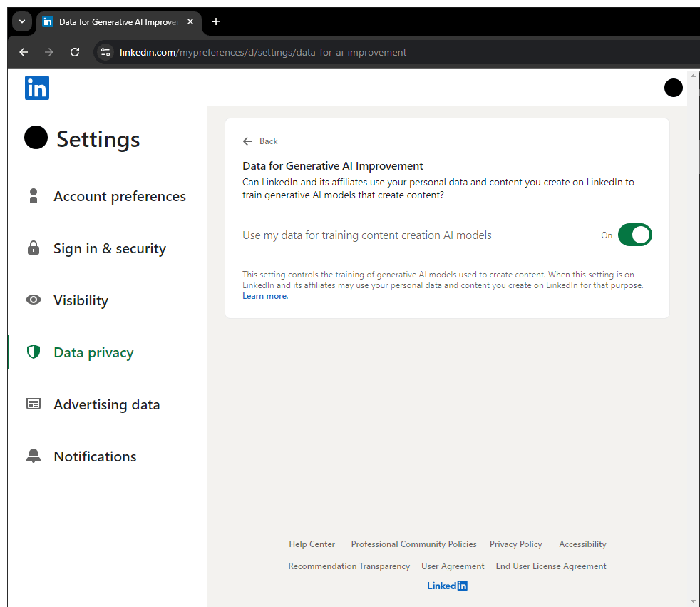This screenshot has height=607, width=700.
Task: Select Data privacy in the sidebar
Action: coord(93,352)
